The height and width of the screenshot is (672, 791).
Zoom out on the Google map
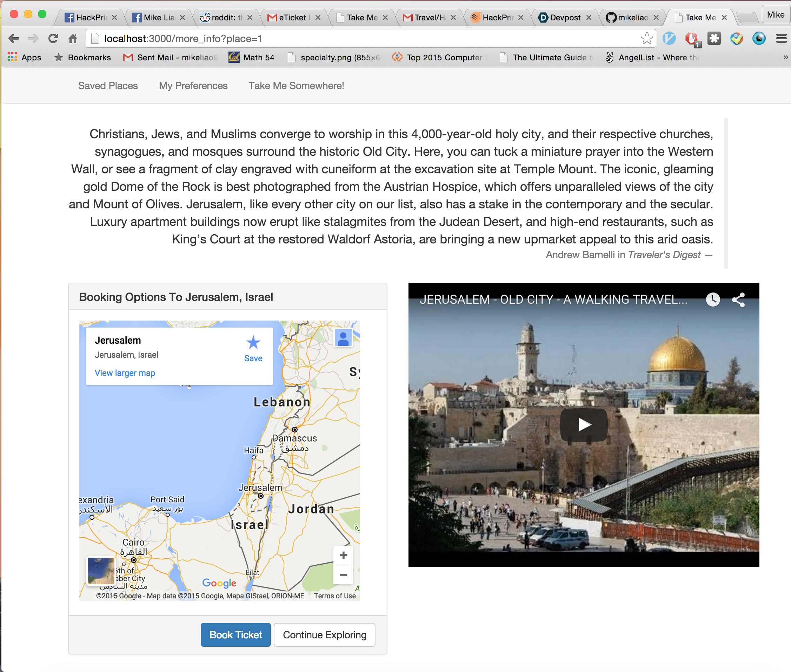343,574
